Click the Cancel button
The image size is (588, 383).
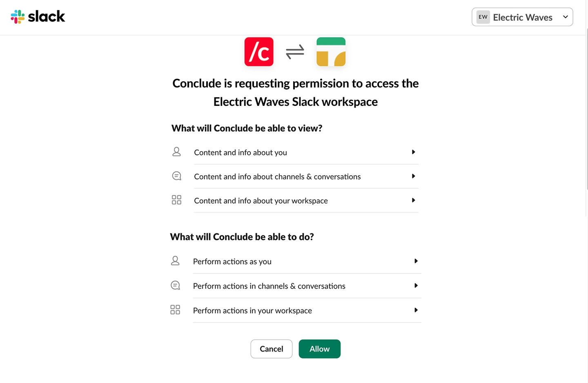point(271,349)
